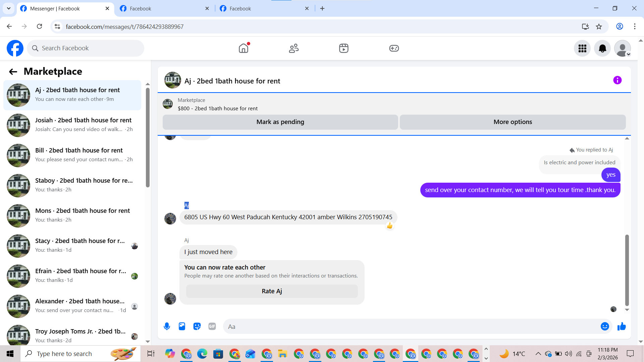Open conversation information purple icon

617,80
